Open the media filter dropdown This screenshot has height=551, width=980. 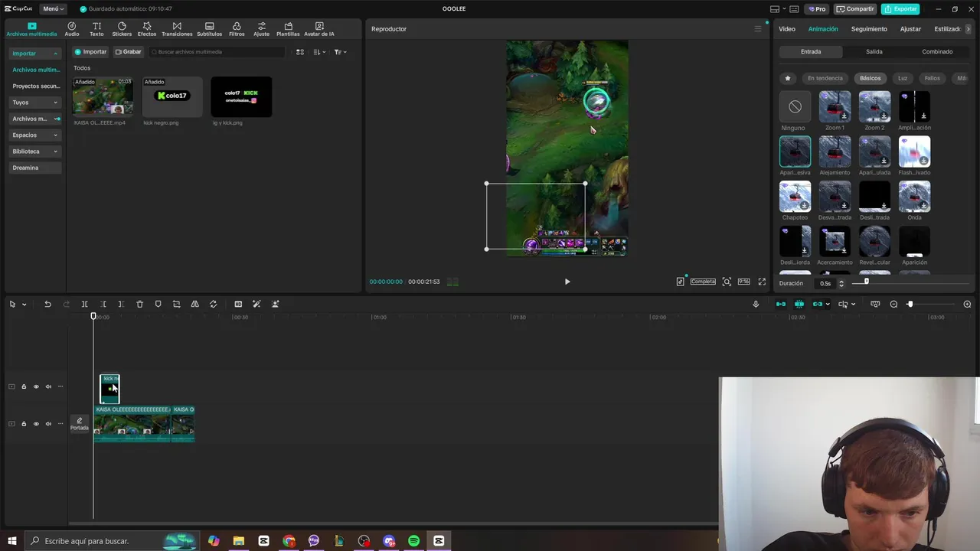pos(341,52)
